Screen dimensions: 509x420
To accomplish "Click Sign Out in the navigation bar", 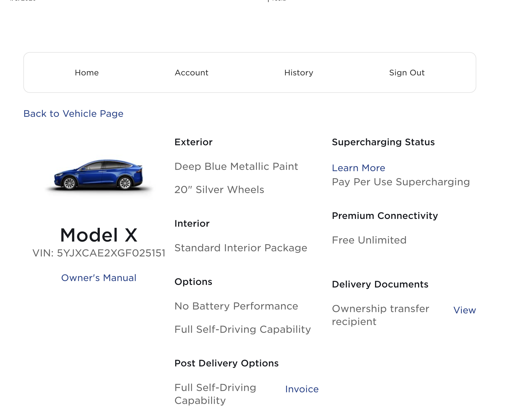I will [407, 72].
